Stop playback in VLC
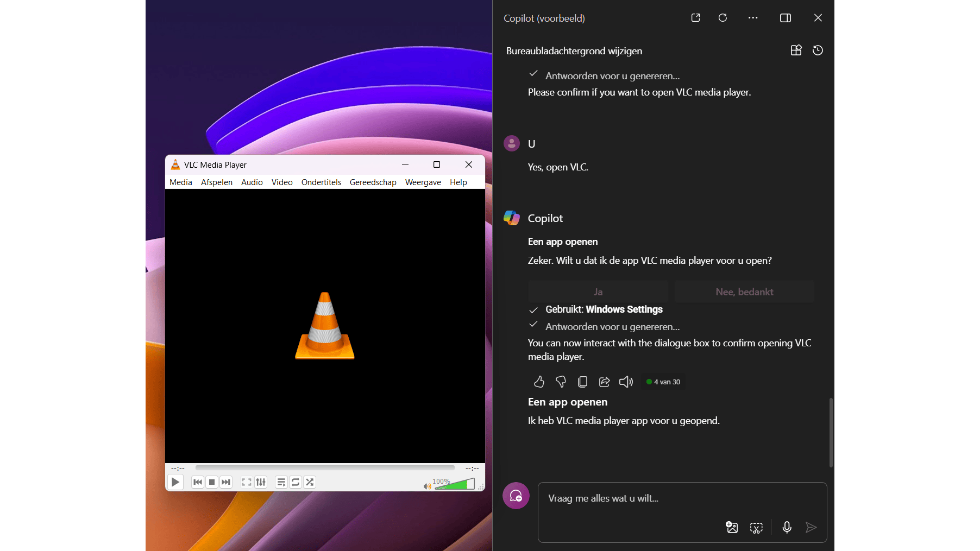Viewport: 980px width, 551px height. coord(212,482)
